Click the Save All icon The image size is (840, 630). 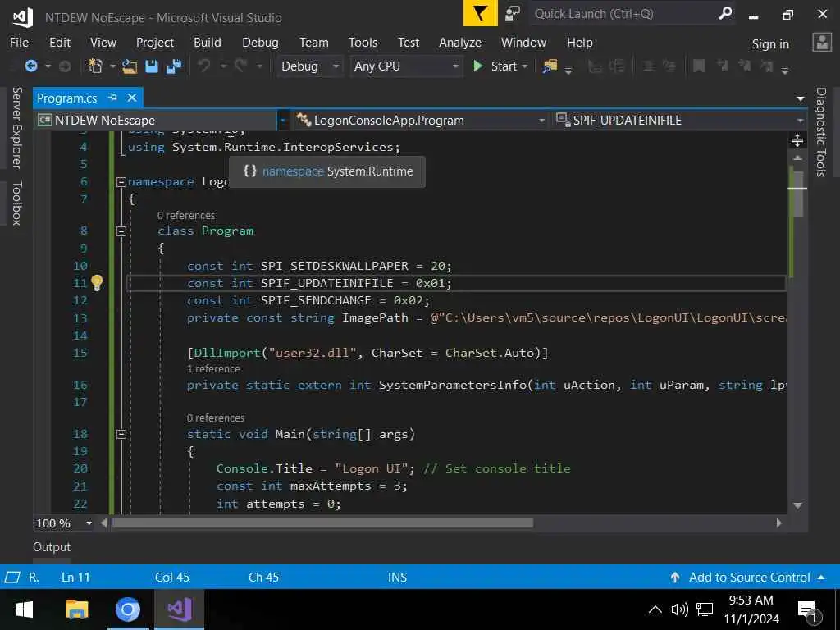174,66
